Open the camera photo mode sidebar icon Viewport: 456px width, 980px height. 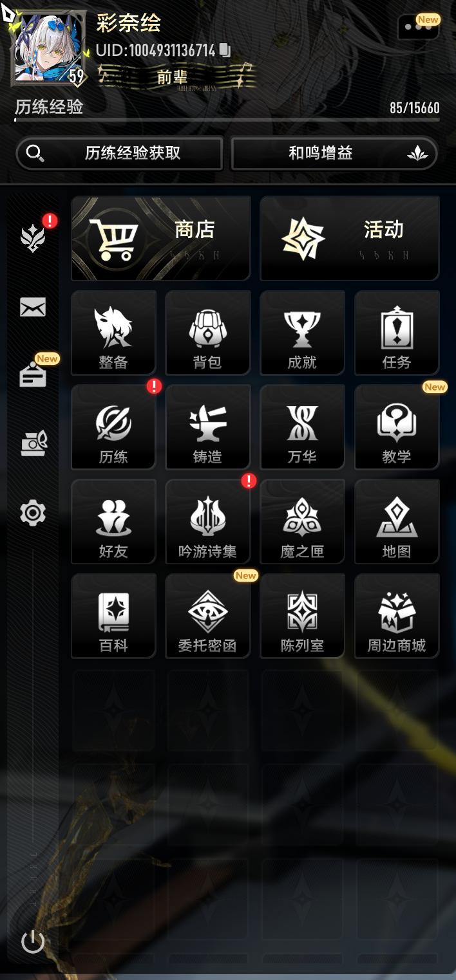33,443
